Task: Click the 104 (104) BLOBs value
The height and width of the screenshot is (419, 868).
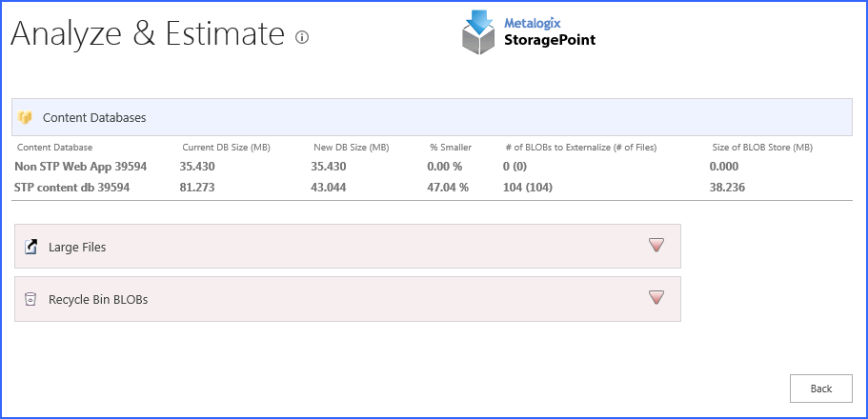Action: click(528, 188)
